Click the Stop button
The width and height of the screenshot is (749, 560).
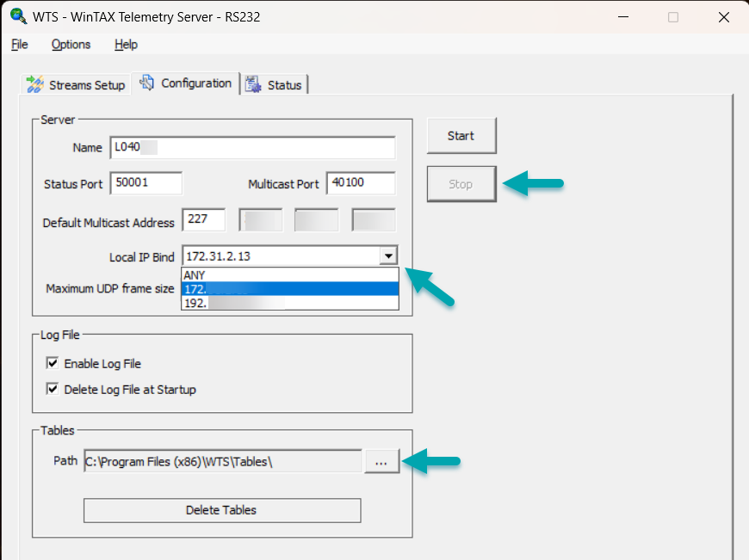461,184
